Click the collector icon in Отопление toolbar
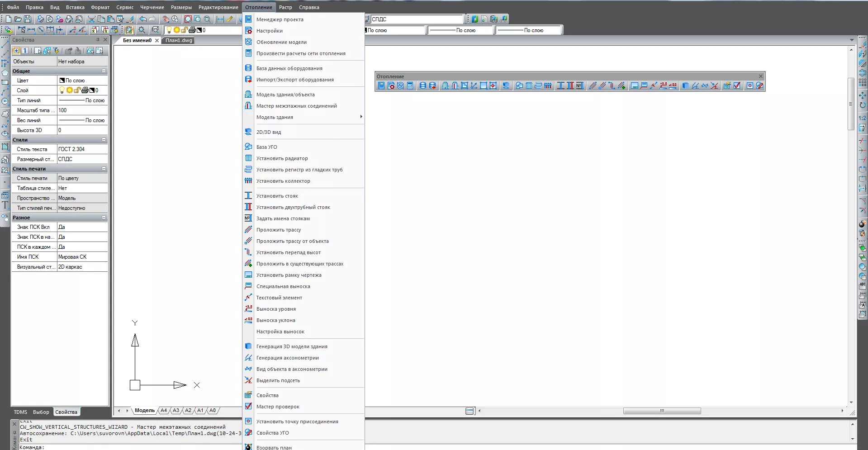The width and height of the screenshot is (868, 450). pyautogui.click(x=548, y=85)
